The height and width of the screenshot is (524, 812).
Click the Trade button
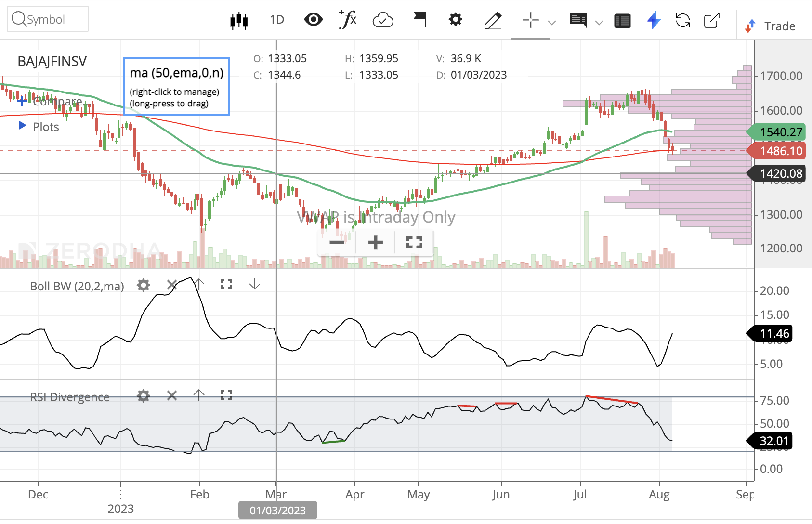[x=770, y=26]
